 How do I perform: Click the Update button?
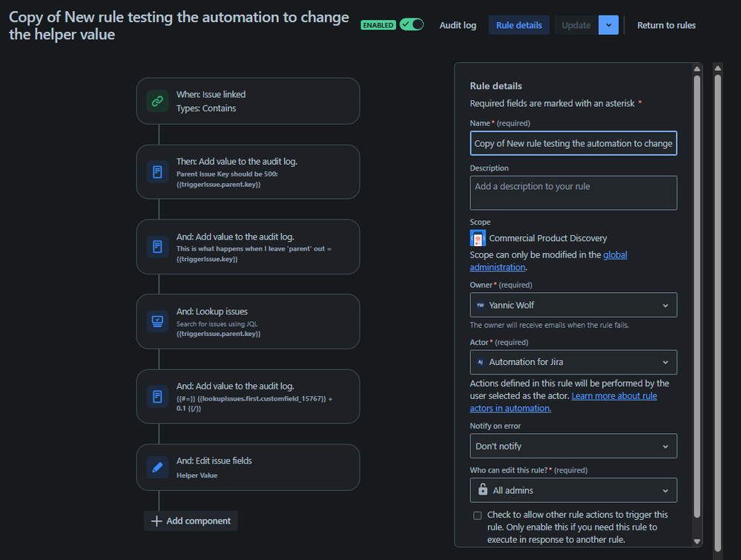(x=576, y=25)
